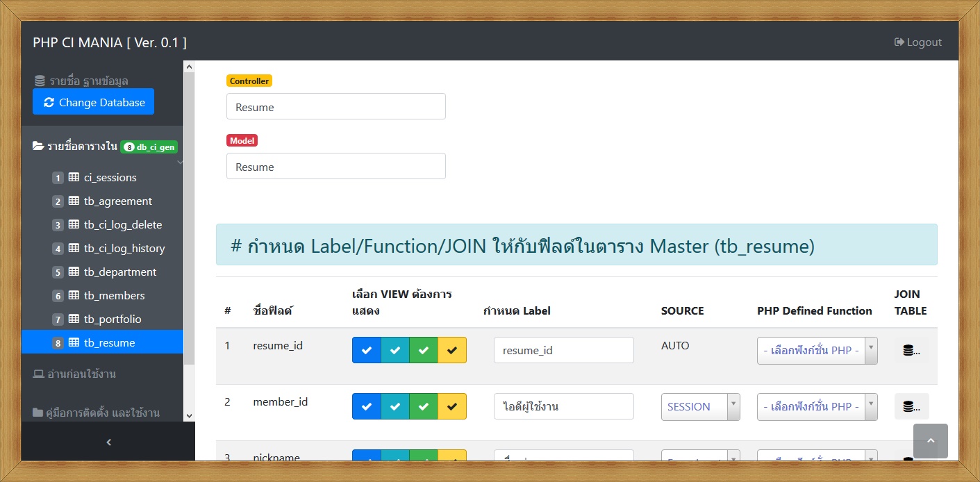The image size is (980, 482).
Task: Edit the ไอดีผู้ใช้งาน label field
Action: pos(564,406)
